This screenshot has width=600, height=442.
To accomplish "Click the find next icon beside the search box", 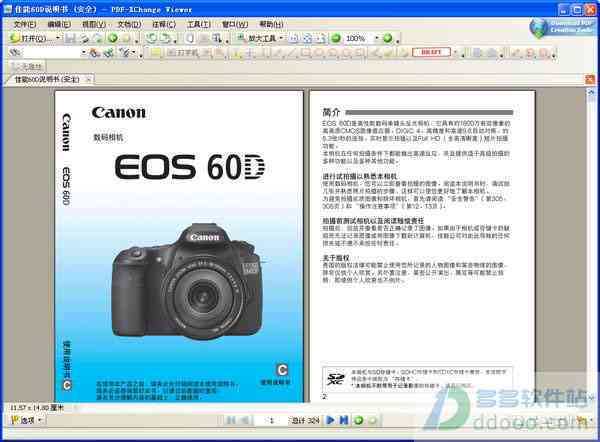I will 95,52.
